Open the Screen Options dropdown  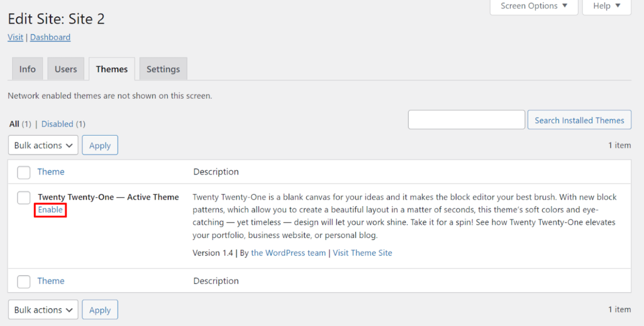[534, 6]
